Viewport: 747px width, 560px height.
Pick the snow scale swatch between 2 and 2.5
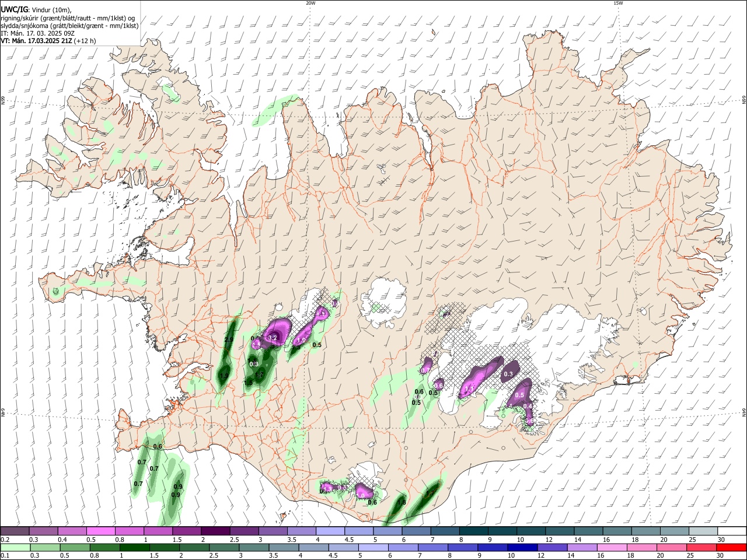215,531
